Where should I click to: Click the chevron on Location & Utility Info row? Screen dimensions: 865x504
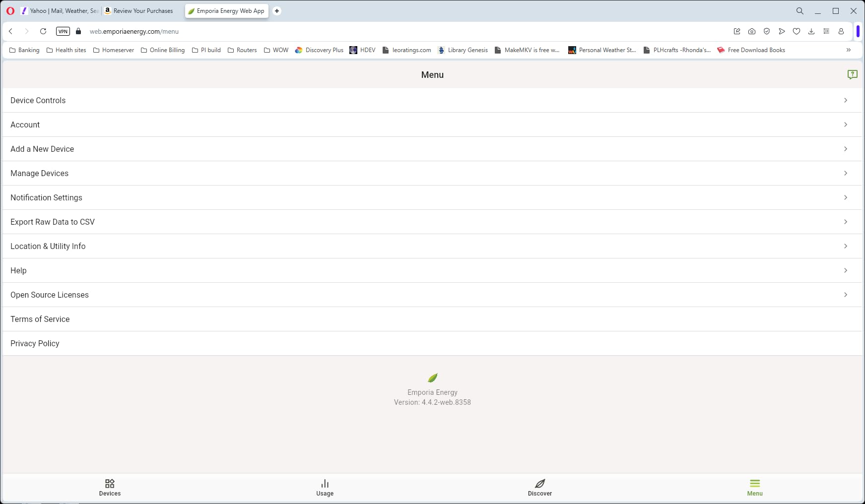tap(846, 246)
